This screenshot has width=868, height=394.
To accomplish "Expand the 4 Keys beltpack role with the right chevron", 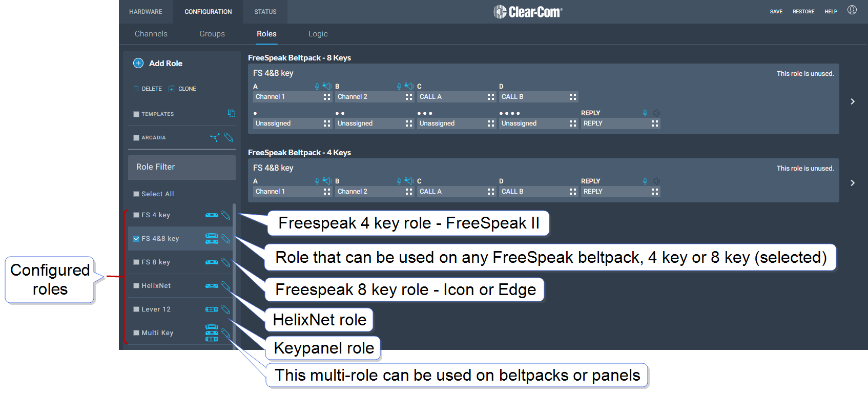I will [x=853, y=183].
